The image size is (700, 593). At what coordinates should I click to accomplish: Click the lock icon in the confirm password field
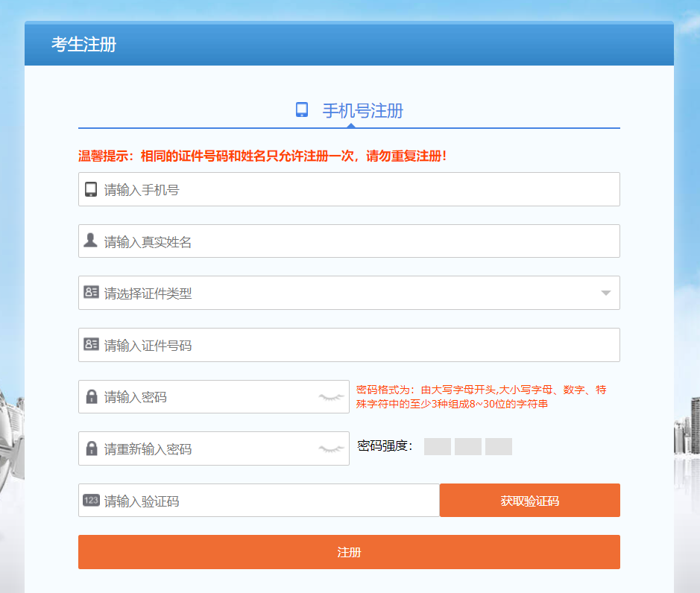click(x=91, y=448)
